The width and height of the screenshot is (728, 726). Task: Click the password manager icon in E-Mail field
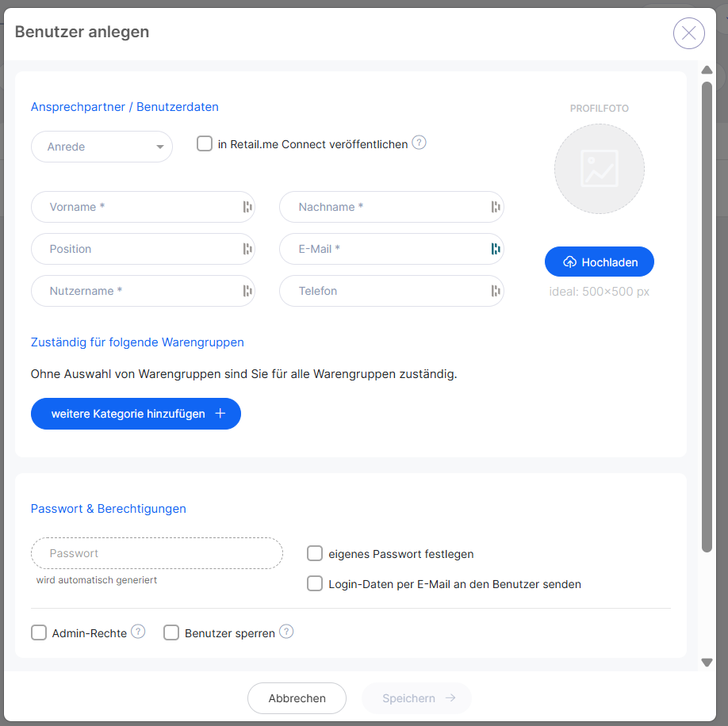click(x=496, y=249)
